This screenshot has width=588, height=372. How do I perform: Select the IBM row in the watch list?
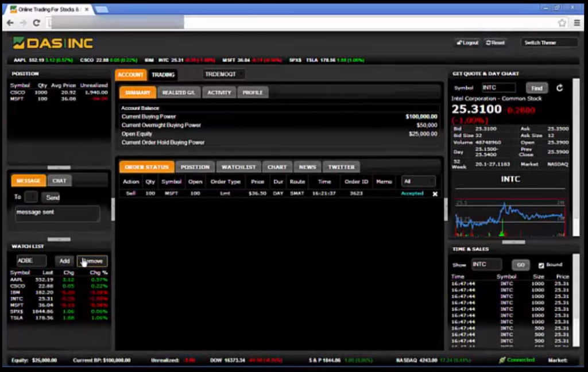59,293
